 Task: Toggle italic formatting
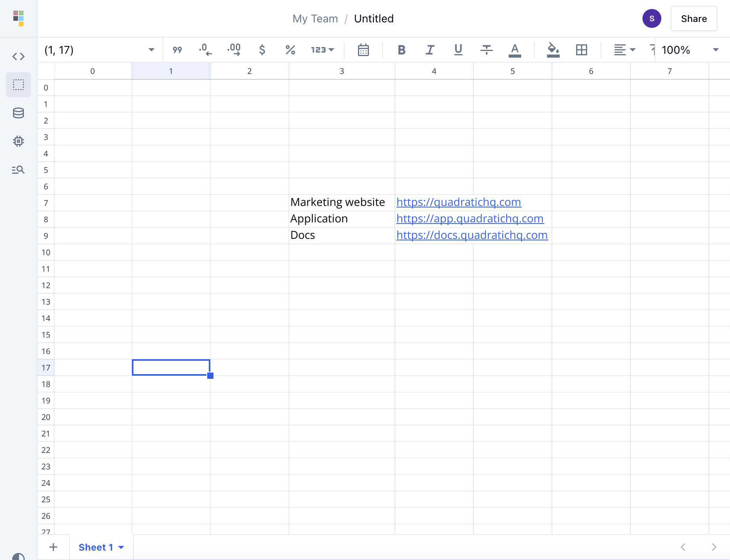pos(430,50)
